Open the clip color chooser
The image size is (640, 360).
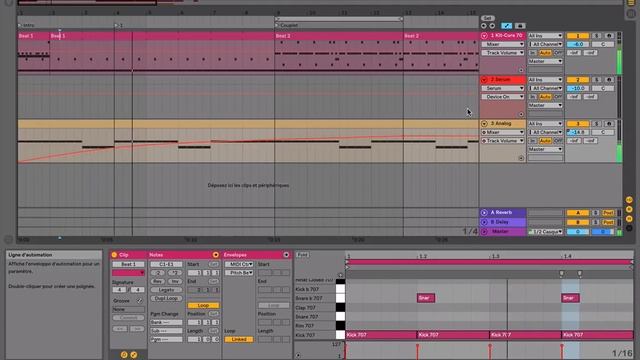[128, 273]
